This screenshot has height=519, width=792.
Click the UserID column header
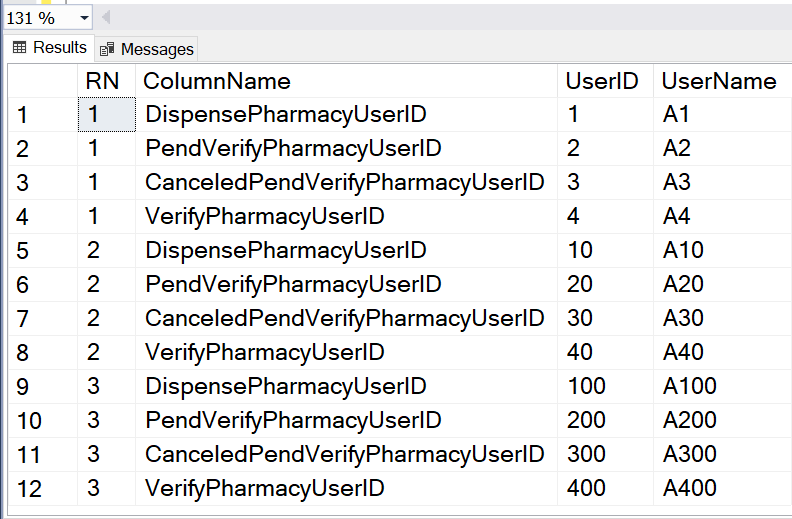coord(603,81)
